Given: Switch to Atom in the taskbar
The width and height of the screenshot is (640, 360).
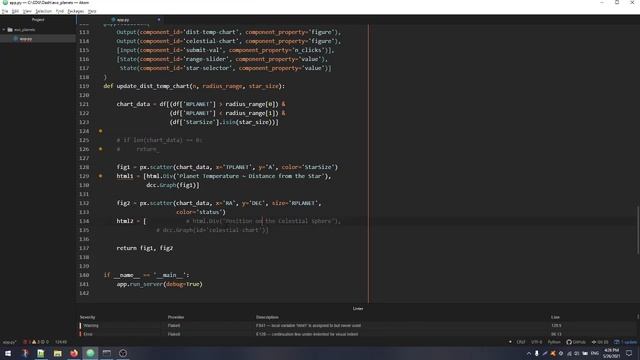Looking at the screenshot, I should pyautogui.click(x=90, y=353).
